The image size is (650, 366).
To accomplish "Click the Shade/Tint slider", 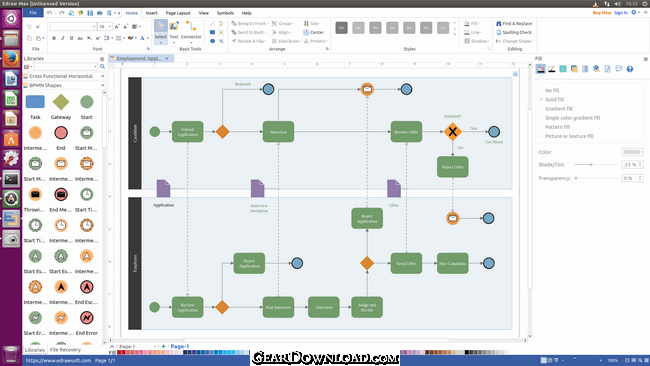I will pyautogui.click(x=596, y=165).
